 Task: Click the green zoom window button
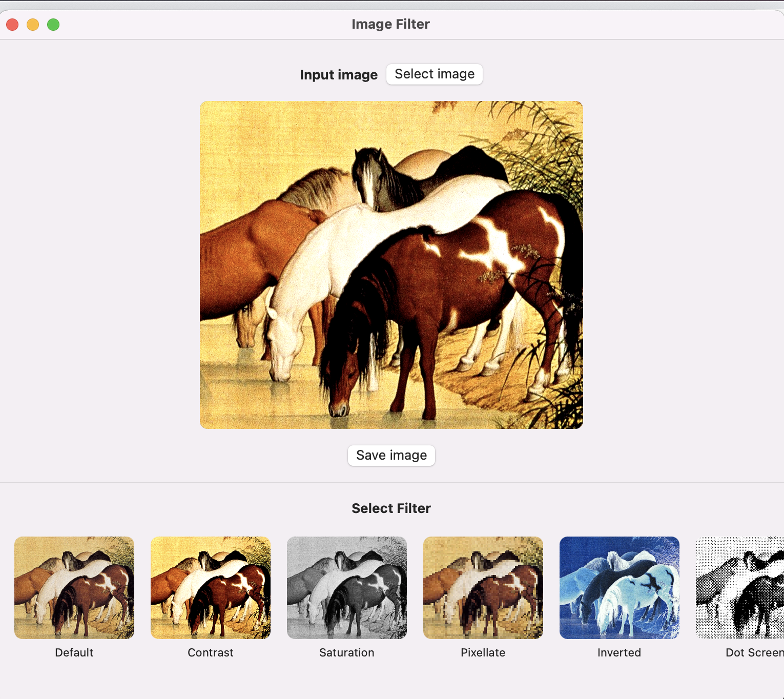(53, 24)
